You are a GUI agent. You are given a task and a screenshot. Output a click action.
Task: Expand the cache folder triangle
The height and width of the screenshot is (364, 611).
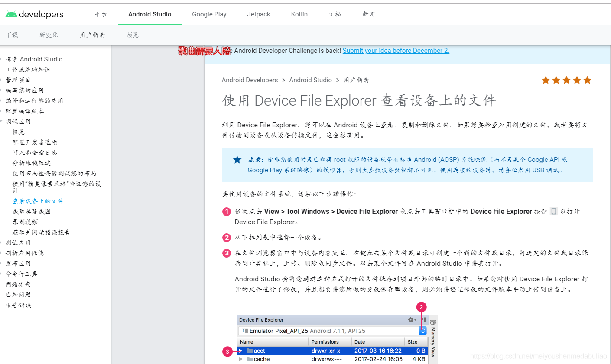(x=241, y=359)
